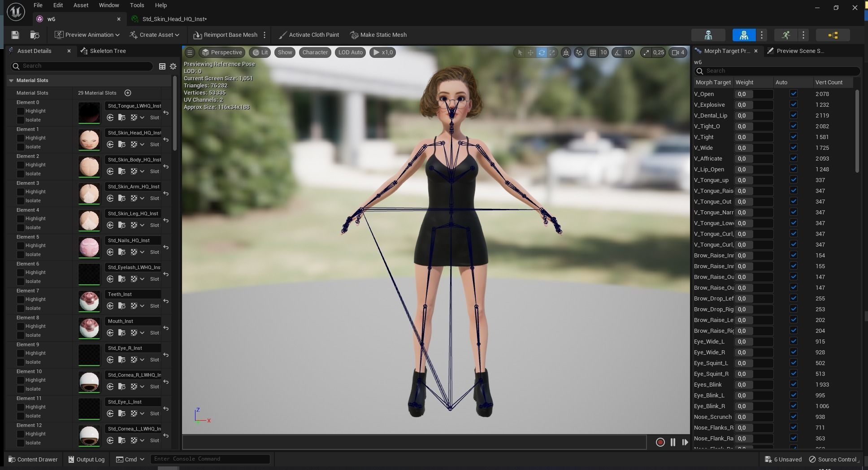868x470 pixels.
Task: Open the Content Drawer
Action: click(33, 459)
